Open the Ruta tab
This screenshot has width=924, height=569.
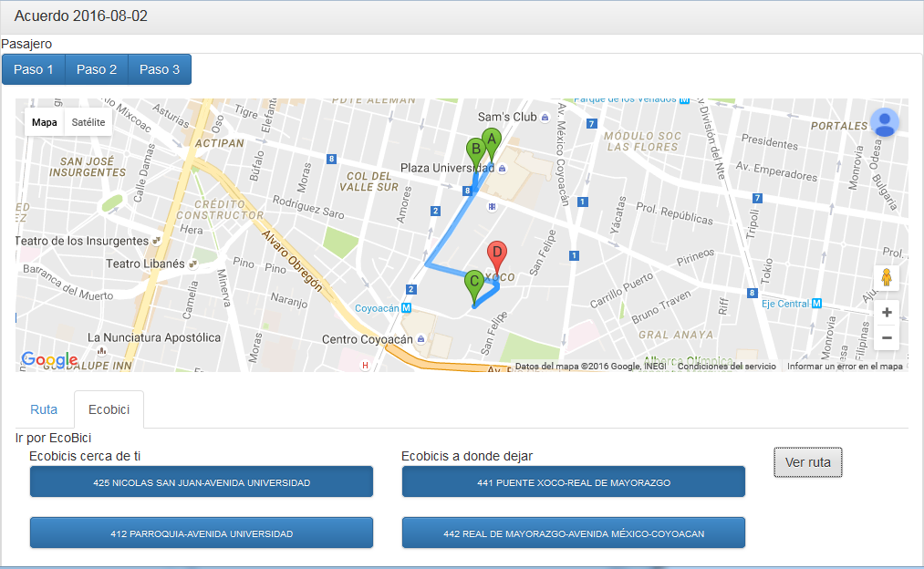tap(44, 409)
